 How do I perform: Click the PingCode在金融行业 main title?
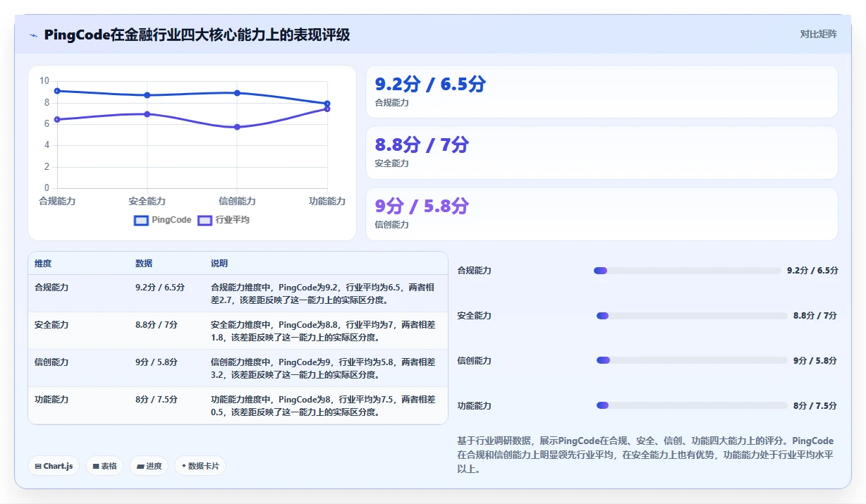point(197,35)
